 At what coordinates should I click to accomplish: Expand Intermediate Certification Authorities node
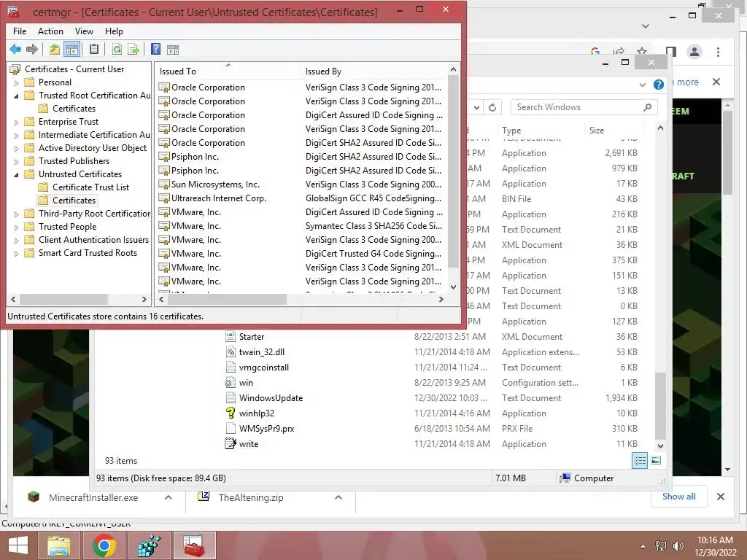[16, 135]
